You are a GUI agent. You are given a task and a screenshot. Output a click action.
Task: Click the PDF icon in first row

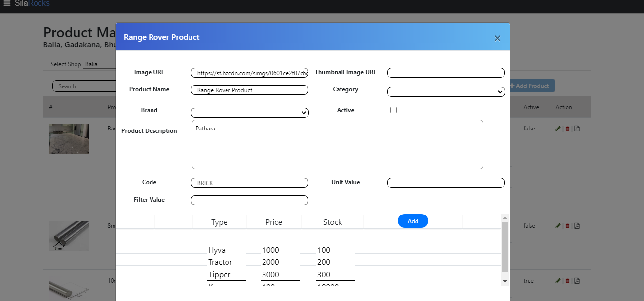[577, 129]
